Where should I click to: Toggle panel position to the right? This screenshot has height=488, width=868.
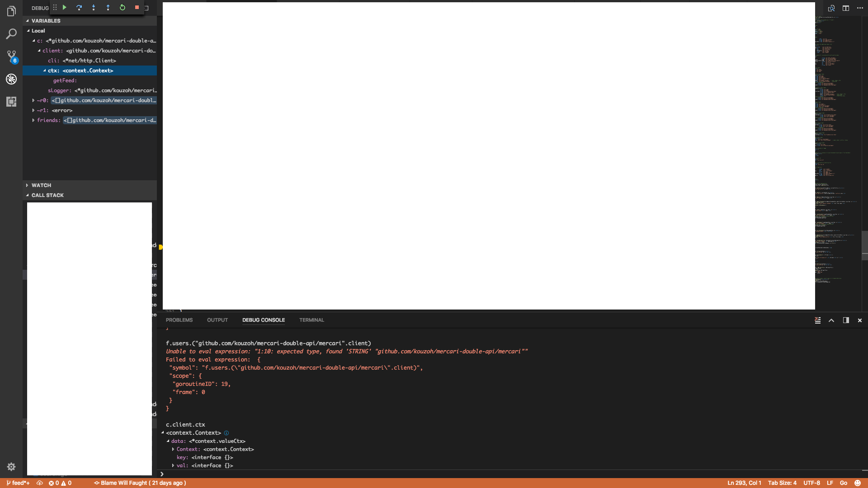[845, 320]
